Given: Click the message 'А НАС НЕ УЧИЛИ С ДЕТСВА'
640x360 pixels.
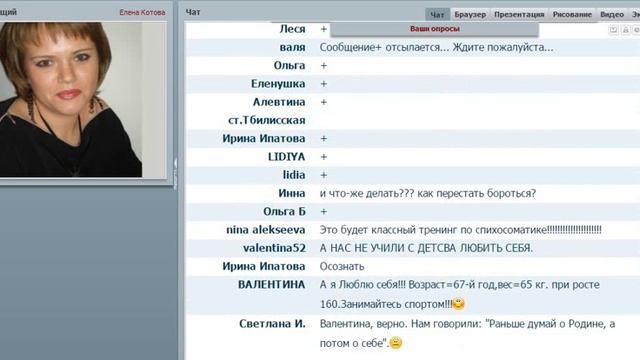Looking at the screenshot, I should [426, 248].
